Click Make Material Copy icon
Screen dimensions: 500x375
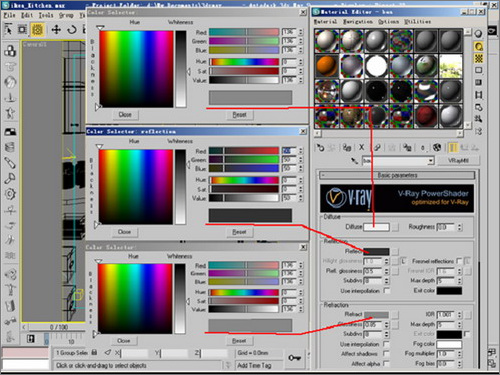click(x=377, y=148)
